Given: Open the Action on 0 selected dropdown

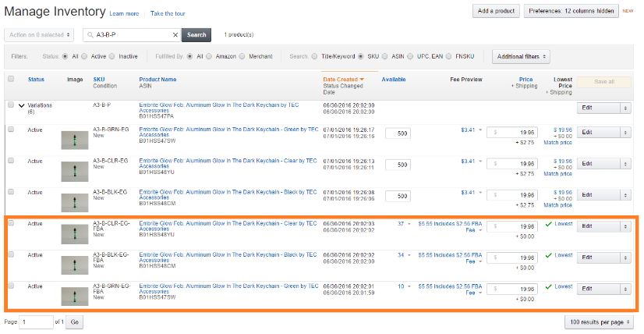Looking at the screenshot, I should click(x=40, y=35).
